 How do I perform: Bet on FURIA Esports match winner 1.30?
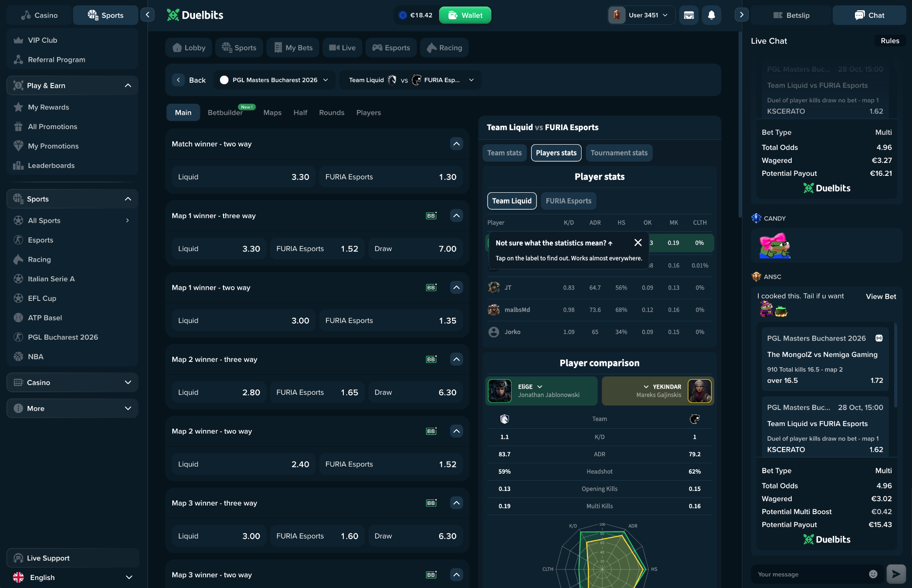pyautogui.click(x=391, y=177)
